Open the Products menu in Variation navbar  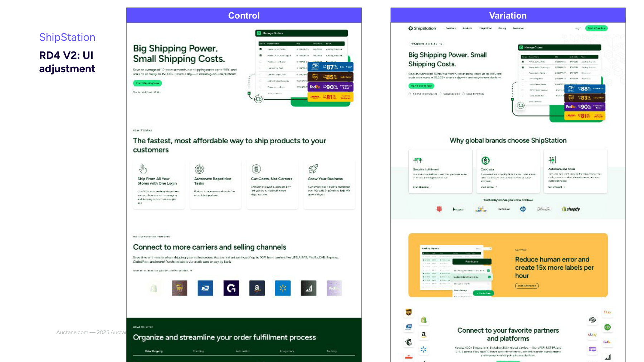point(467,28)
